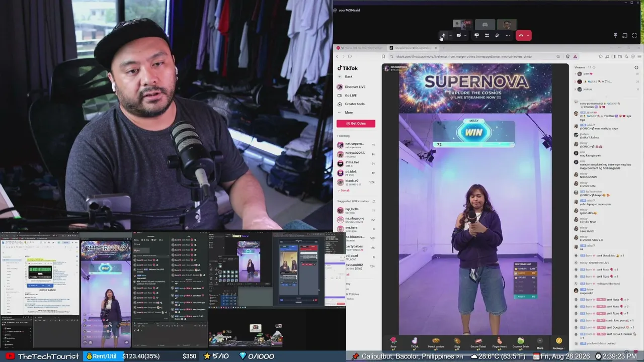This screenshot has width=644, height=362.
Task: Open microphone options dropdown arrow
Action: click(450, 35)
